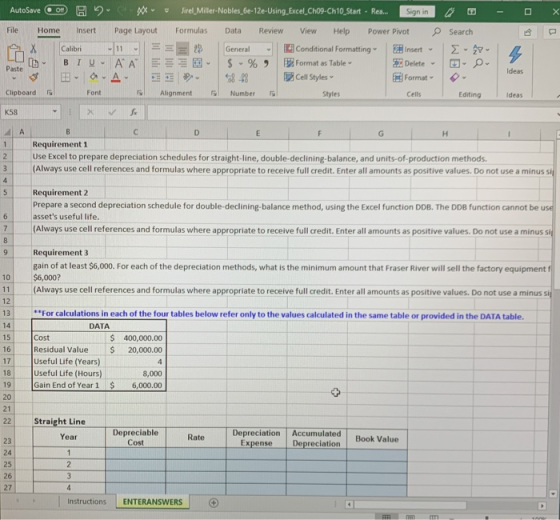Screen dimensions: 560x520
Task: Click inside the formula bar
Action: [352, 113]
